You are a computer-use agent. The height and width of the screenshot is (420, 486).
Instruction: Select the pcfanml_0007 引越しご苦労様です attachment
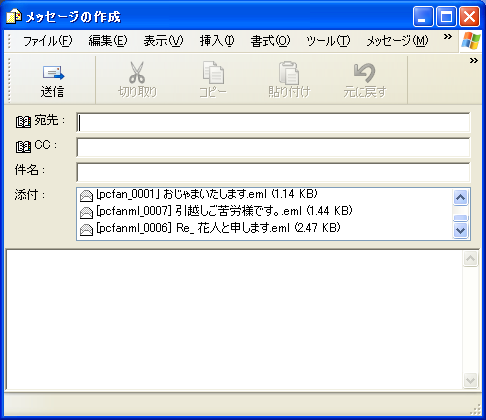216,211
